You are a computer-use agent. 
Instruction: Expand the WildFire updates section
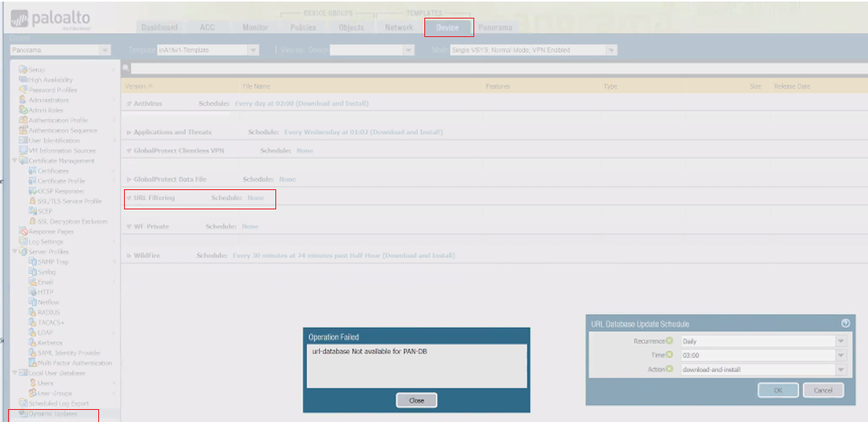coord(129,256)
